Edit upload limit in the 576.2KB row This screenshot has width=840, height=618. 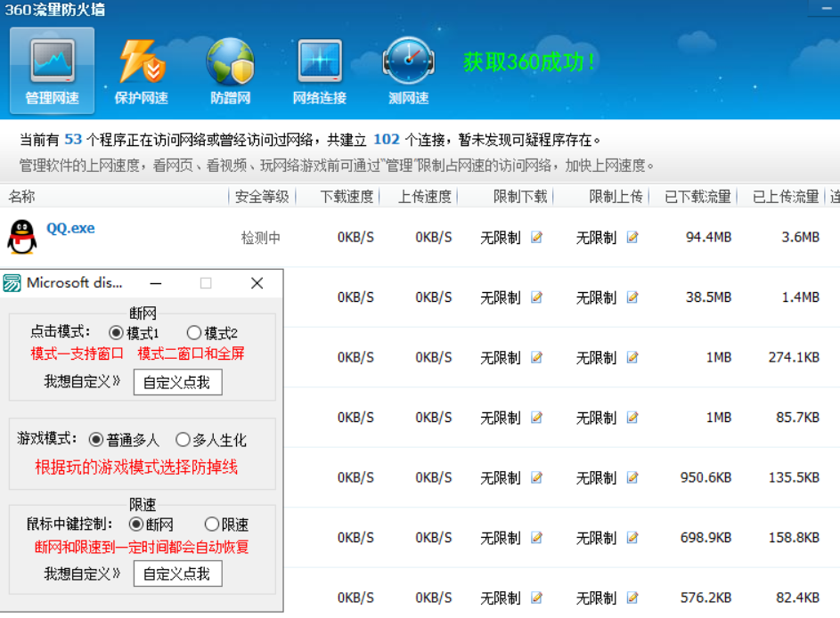(632, 598)
